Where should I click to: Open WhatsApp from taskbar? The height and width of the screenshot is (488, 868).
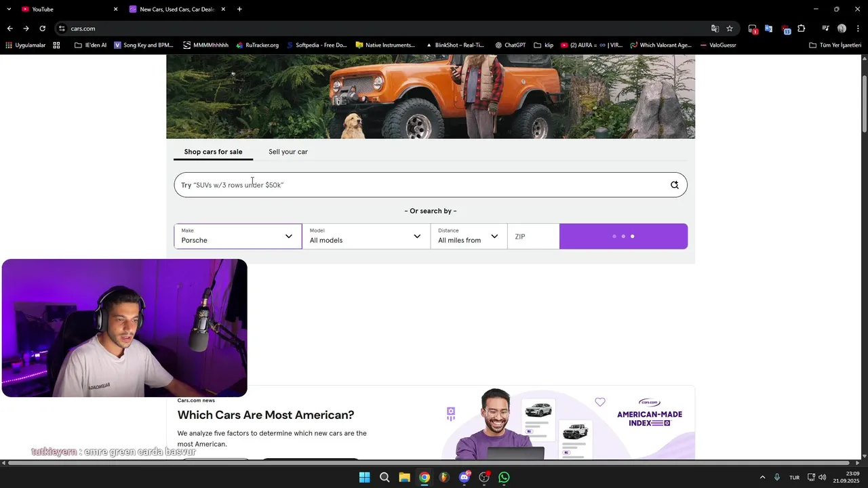[x=504, y=477]
